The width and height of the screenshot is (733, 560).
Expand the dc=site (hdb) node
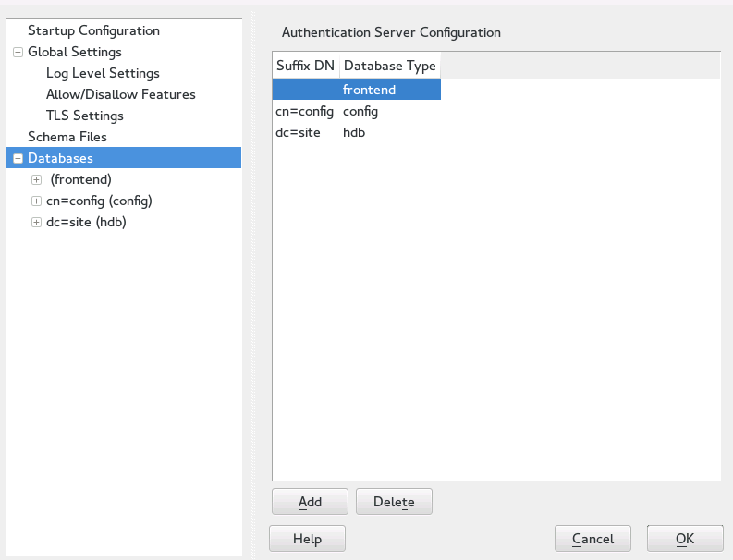(x=37, y=222)
